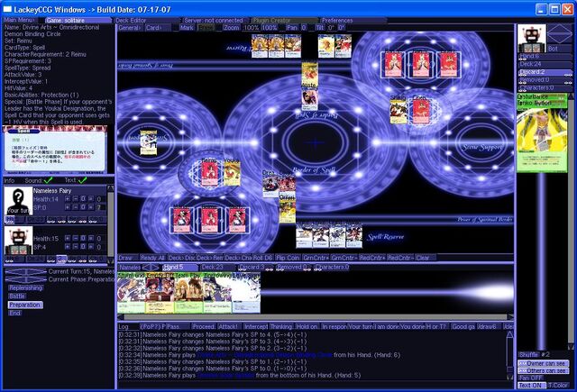Toggle the Text ON option
The image size is (577, 392).
tap(532, 386)
